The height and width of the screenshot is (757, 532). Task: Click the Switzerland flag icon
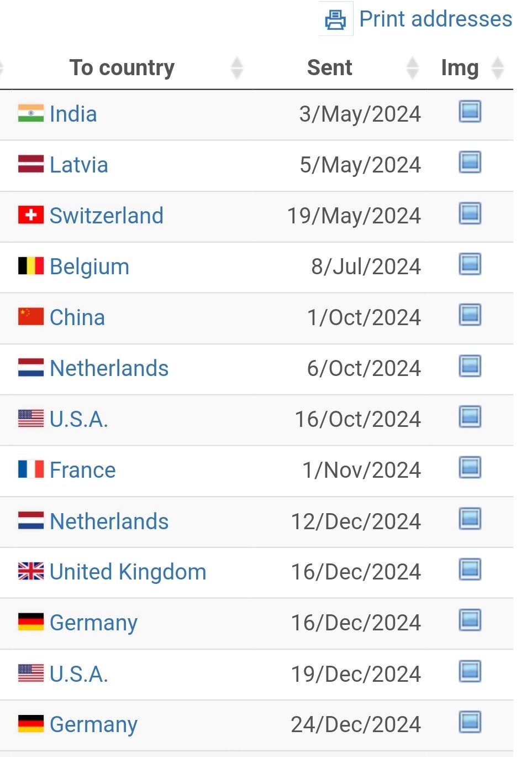pyautogui.click(x=31, y=215)
